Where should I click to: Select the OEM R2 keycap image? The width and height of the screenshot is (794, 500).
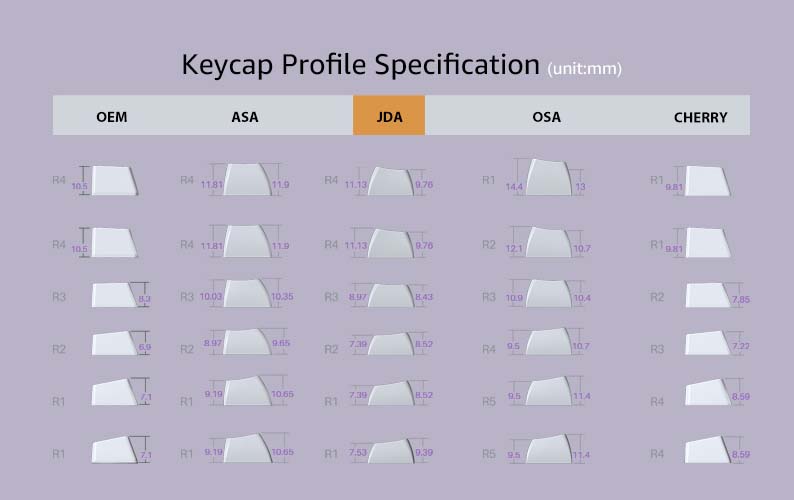pyautogui.click(x=114, y=344)
